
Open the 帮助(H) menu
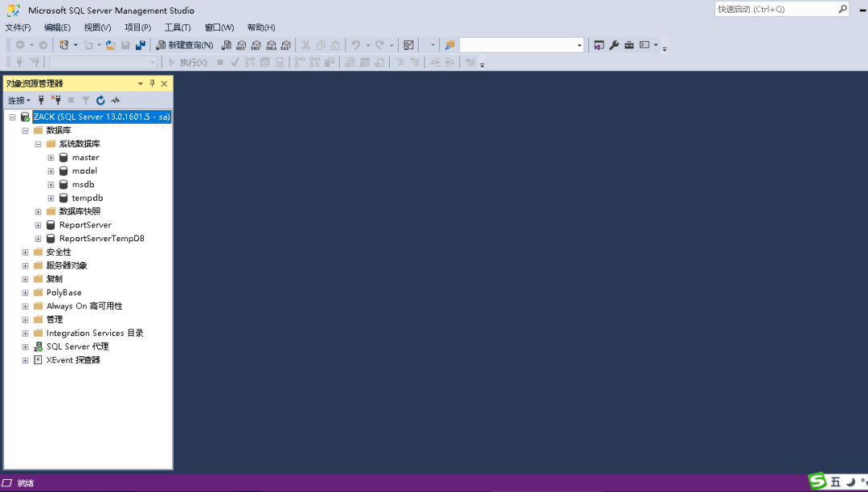261,27
